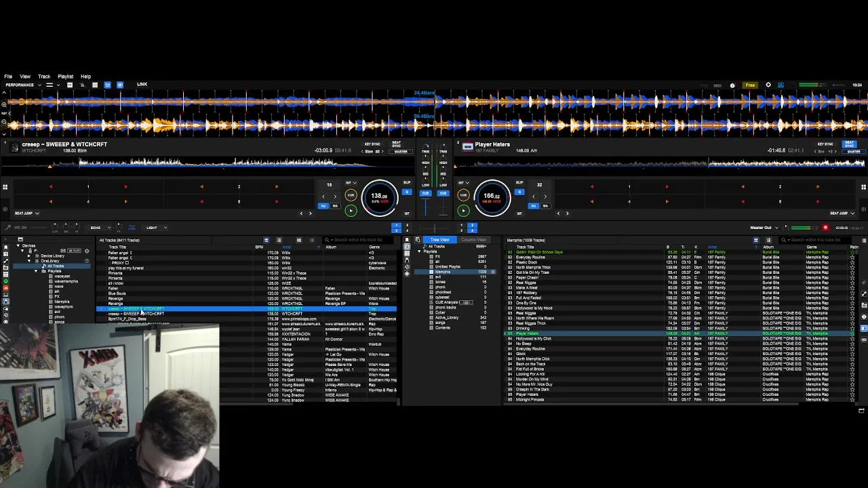
Task: Start recording with the red record button
Action: (825, 228)
